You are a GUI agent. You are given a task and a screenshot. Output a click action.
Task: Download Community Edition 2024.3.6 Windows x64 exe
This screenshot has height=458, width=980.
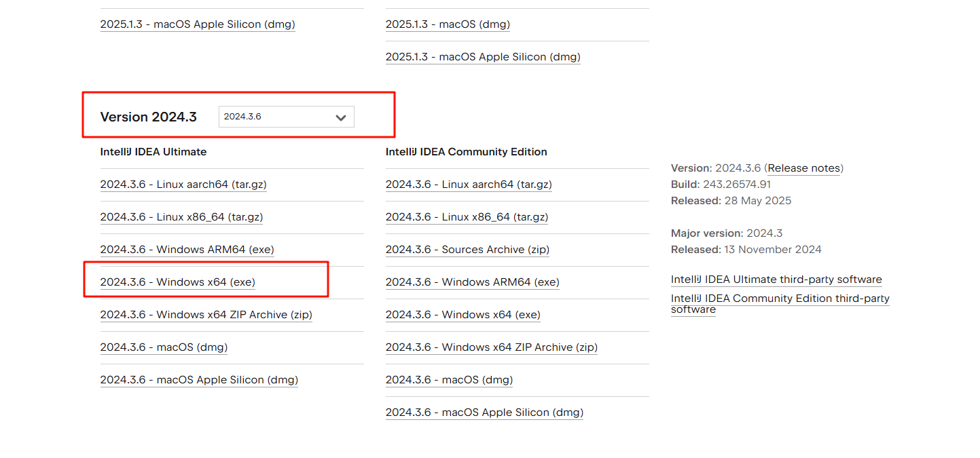click(x=462, y=315)
